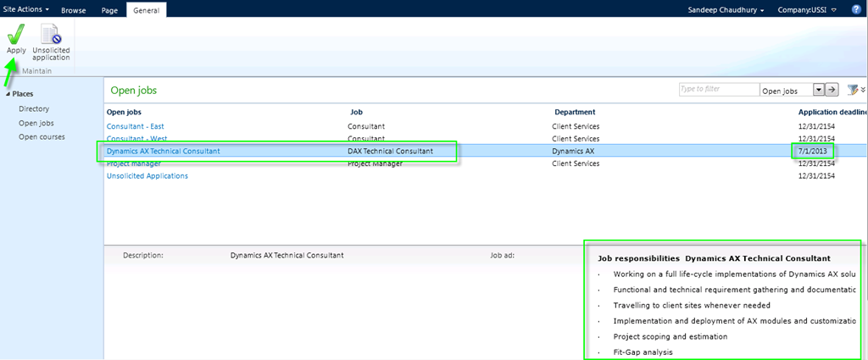Viewport: 868px width, 360px height.
Task: Go to Open courses in left navigation
Action: tap(42, 136)
